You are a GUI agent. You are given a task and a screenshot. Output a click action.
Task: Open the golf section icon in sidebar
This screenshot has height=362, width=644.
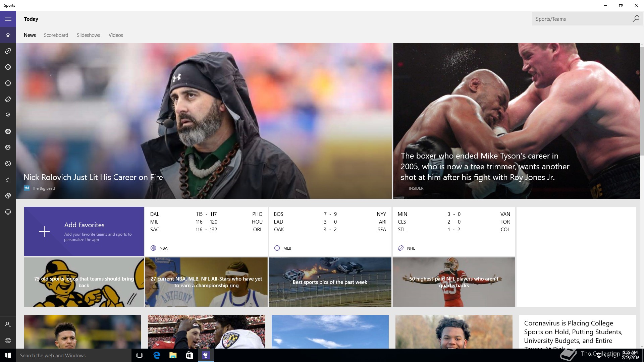coord(8,115)
